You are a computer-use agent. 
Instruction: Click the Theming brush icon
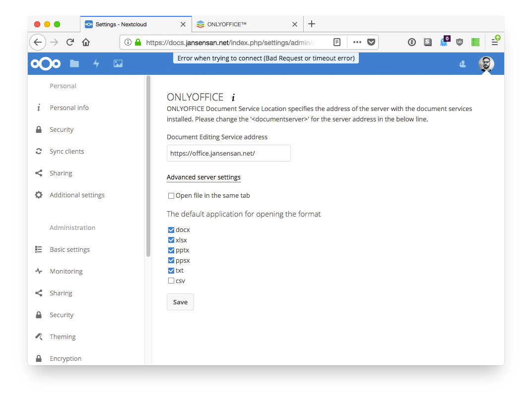pos(39,337)
